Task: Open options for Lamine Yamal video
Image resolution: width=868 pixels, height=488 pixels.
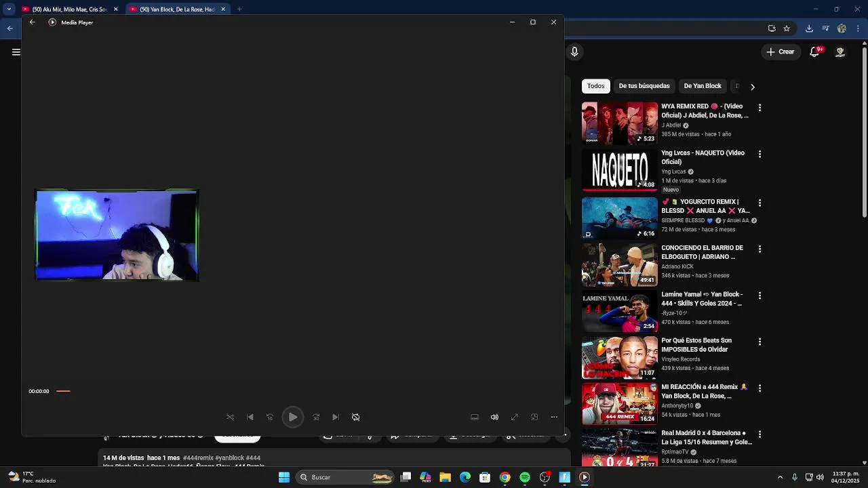Action: [759, 296]
